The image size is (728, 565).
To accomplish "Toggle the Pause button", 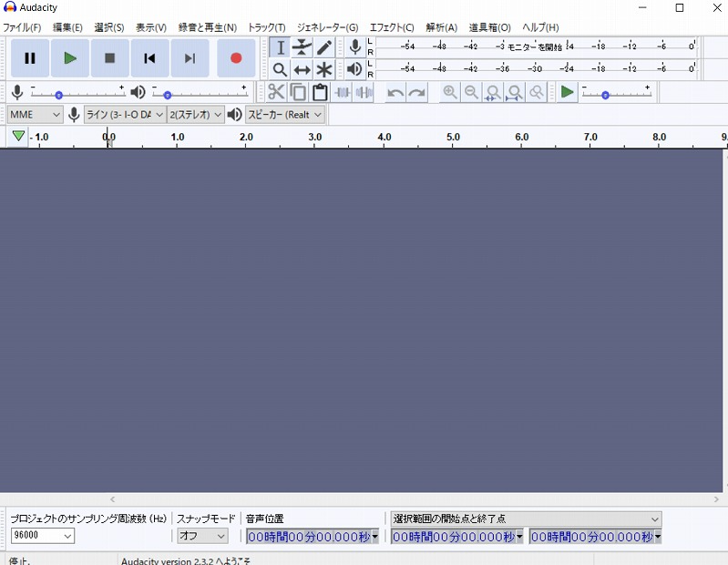I will pos(30,58).
